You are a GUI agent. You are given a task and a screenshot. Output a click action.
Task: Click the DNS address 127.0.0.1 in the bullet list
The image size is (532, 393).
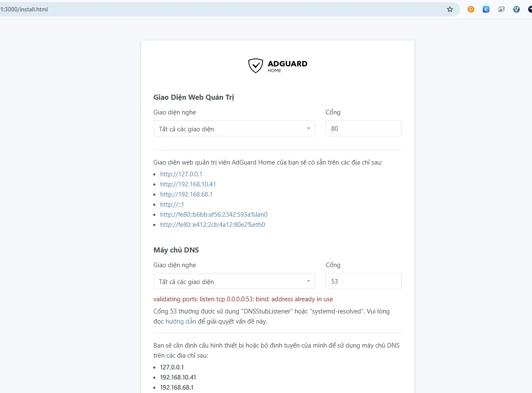pos(172,367)
